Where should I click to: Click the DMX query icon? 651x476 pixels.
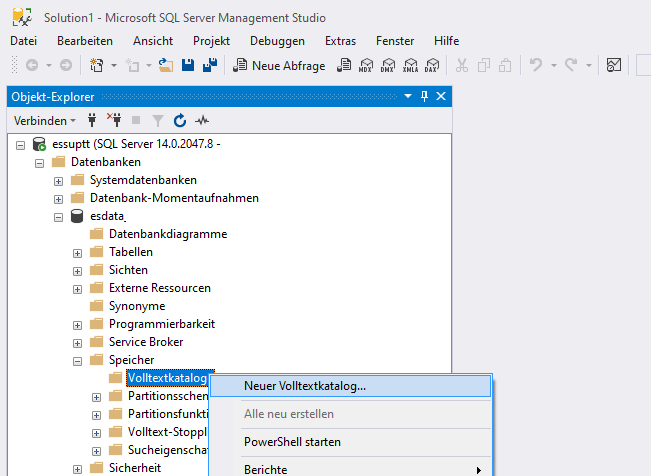point(387,65)
